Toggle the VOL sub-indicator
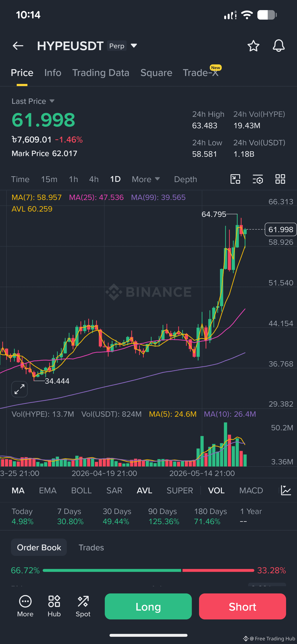The height and width of the screenshot is (644, 297). click(216, 490)
